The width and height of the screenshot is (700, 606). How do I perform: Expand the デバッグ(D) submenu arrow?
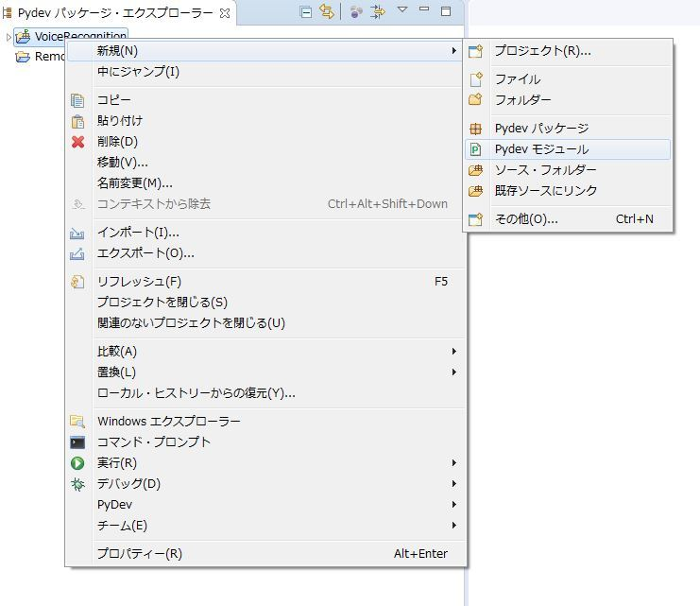click(454, 483)
